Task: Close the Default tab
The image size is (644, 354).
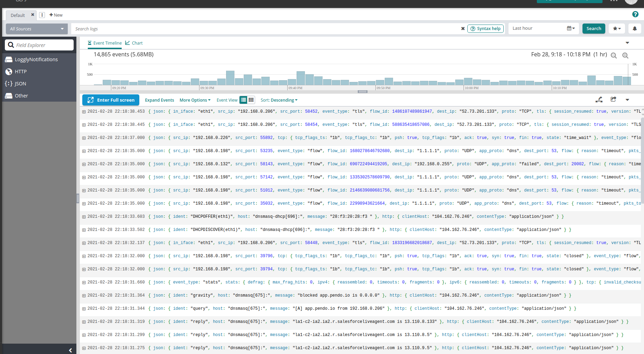Action: [32, 15]
